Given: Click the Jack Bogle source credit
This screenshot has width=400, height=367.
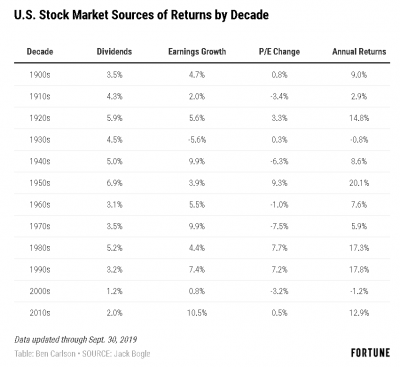Looking at the screenshot, I should [x=116, y=354].
